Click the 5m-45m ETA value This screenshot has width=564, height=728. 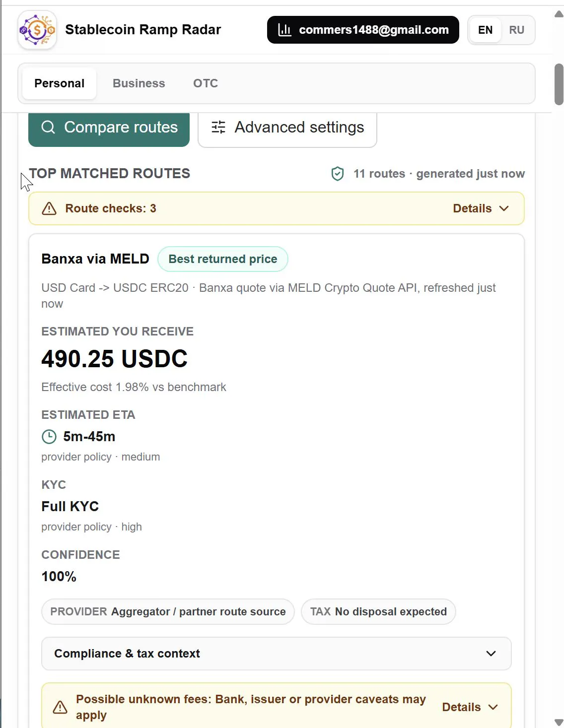[x=89, y=437]
